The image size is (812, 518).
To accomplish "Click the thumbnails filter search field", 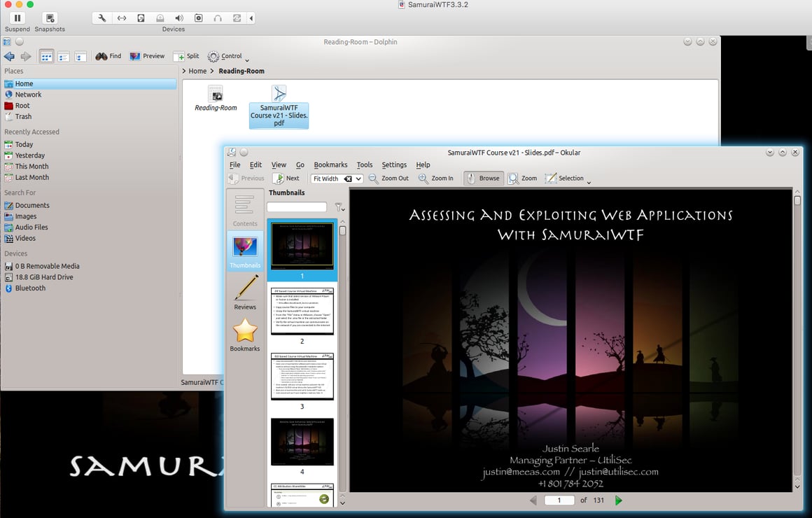I will pyautogui.click(x=297, y=207).
